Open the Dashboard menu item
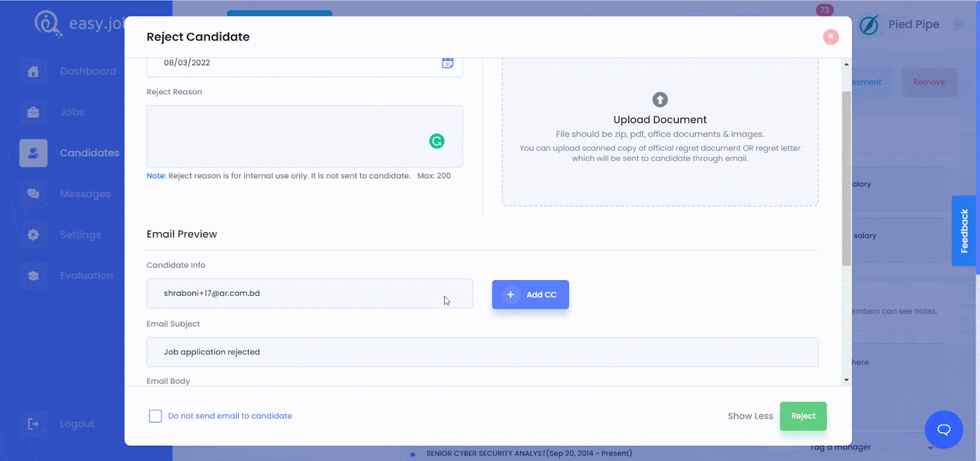Screen dimensions: 980x461 [x=88, y=71]
